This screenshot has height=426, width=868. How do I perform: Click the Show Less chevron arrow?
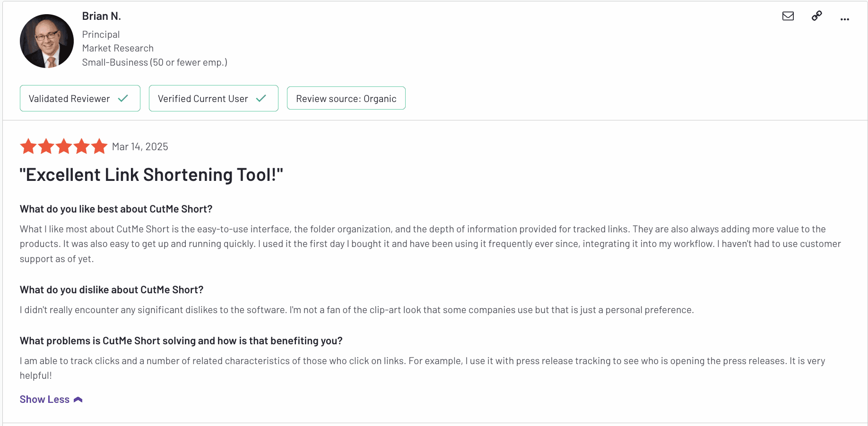(78, 400)
